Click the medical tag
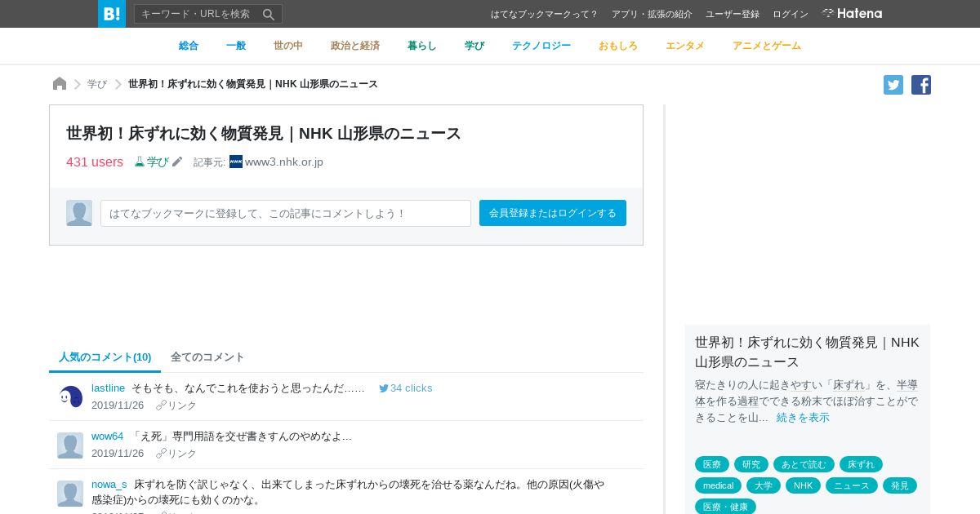 coord(719,485)
